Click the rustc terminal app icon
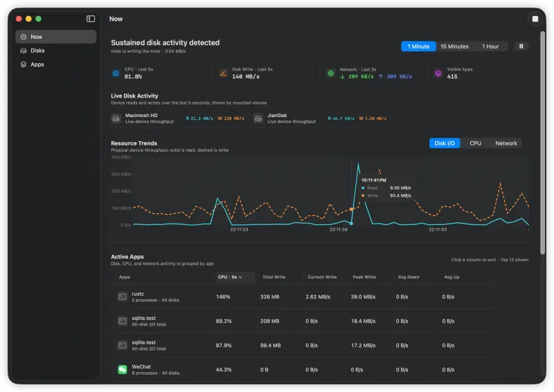Image resolution: width=554 pixels, height=392 pixels. click(123, 296)
